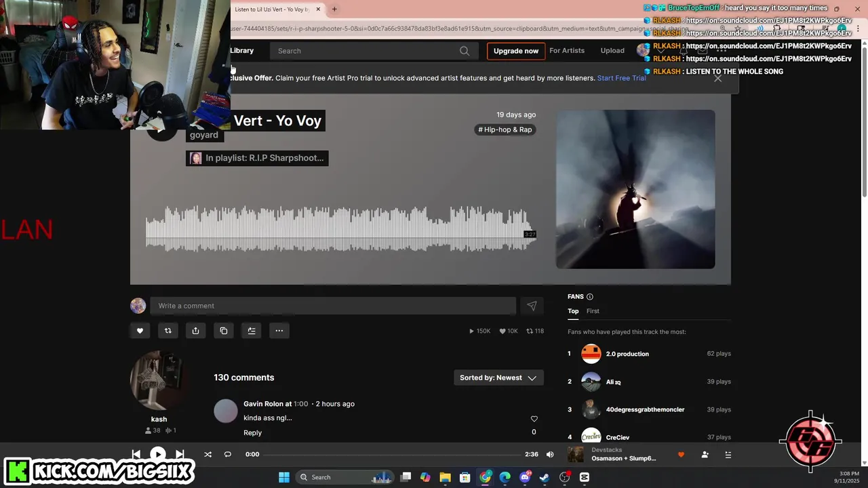
Task: Click the Upgrade now button
Action: click(516, 51)
